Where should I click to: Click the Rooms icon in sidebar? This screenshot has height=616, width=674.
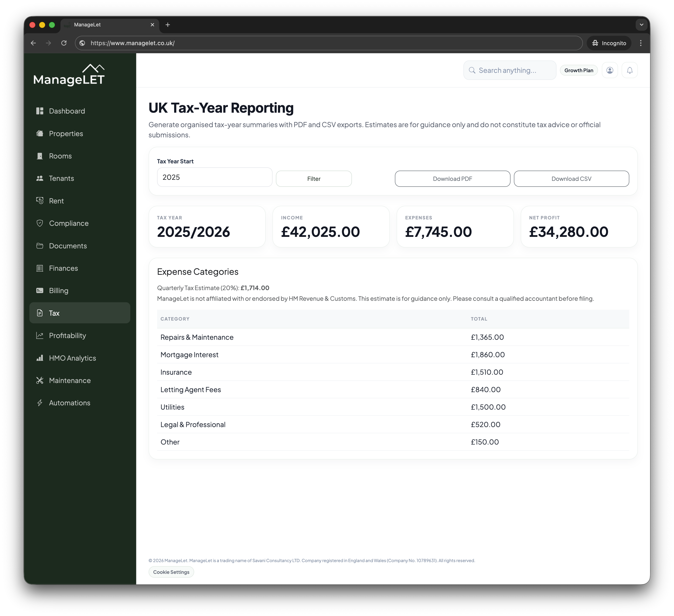40,156
